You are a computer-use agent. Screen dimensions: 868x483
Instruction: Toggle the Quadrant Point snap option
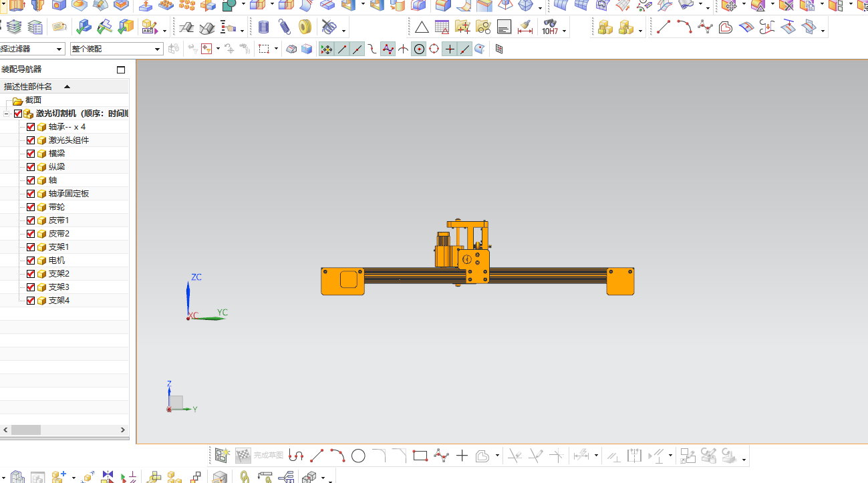pos(434,49)
